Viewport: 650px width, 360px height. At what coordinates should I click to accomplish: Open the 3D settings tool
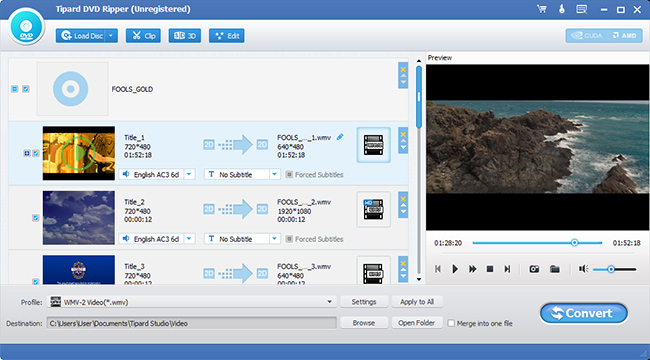pyautogui.click(x=185, y=36)
